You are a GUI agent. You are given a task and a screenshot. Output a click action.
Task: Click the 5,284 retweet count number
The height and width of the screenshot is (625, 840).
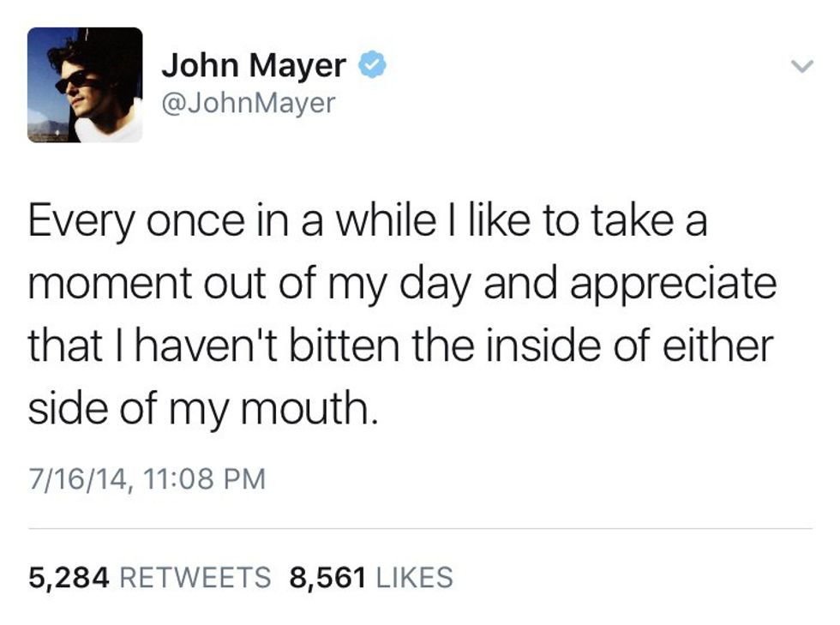[x=69, y=577]
